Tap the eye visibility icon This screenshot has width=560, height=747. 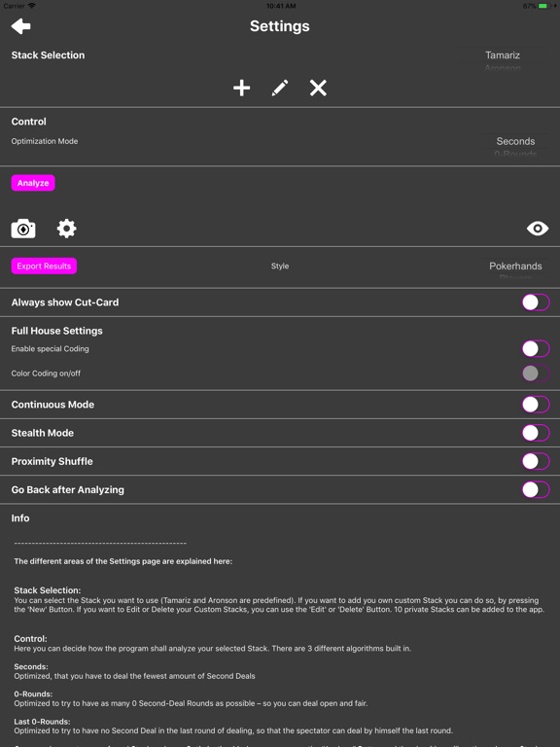pyautogui.click(x=538, y=229)
